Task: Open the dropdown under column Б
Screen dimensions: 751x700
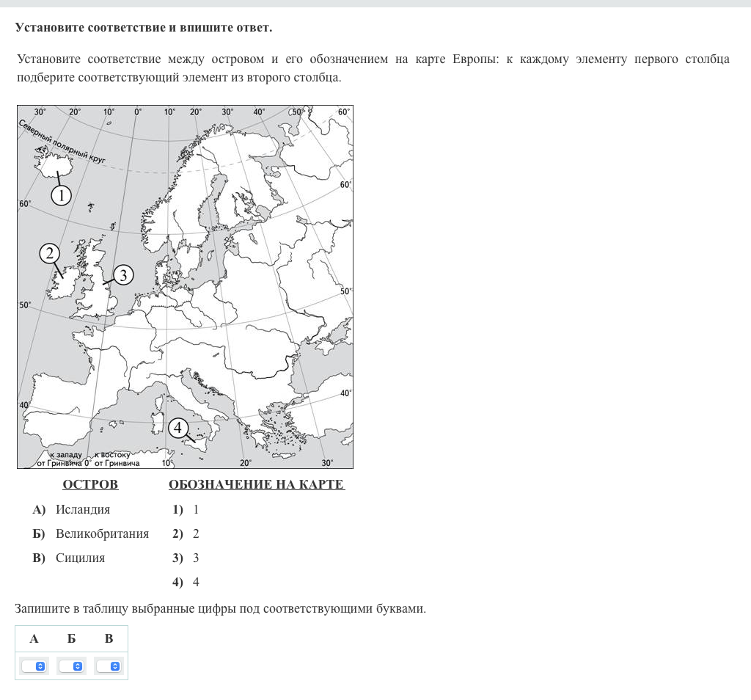Action: (71, 666)
